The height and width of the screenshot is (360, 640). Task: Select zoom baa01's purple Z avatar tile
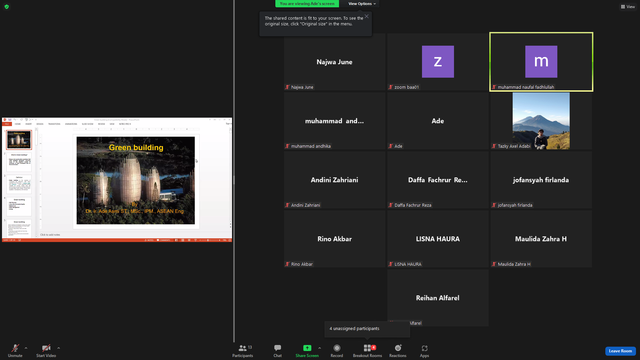[438, 62]
